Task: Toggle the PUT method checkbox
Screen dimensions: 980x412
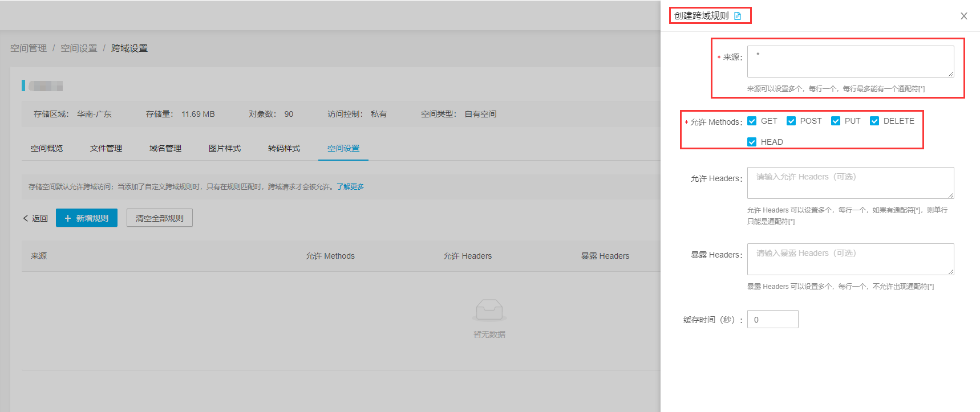Action: (x=836, y=121)
